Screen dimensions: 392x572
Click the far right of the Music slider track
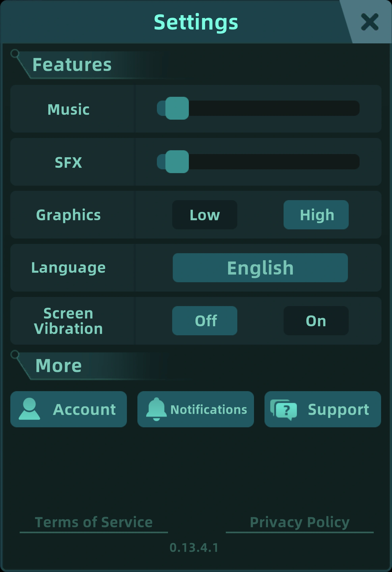click(x=354, y=108)
